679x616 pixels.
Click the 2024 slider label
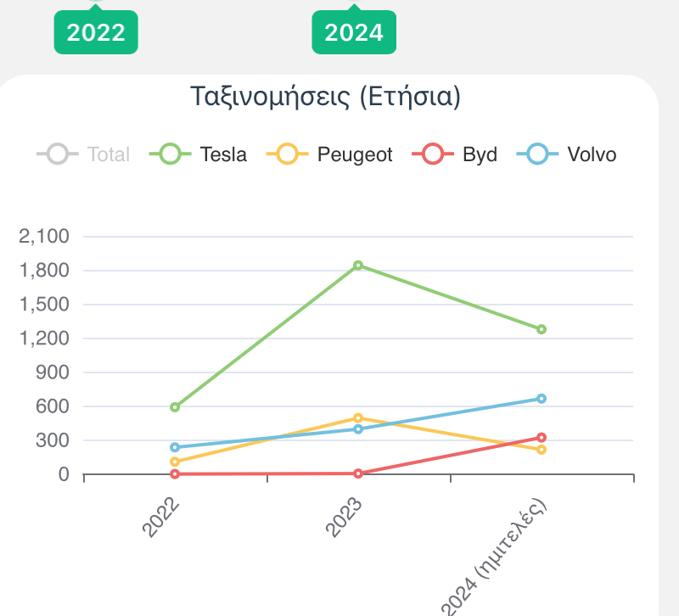pyautogui.click(x=354, y=32)
